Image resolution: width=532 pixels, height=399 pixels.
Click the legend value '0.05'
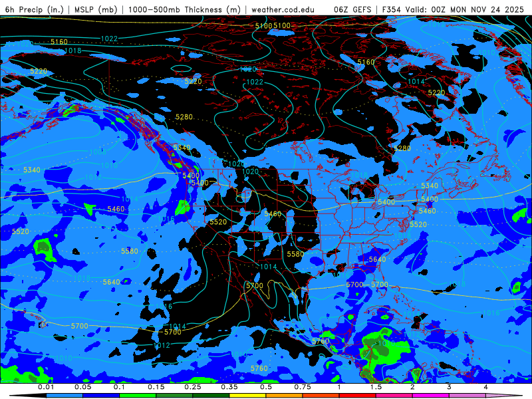click(x=82, y=387)
